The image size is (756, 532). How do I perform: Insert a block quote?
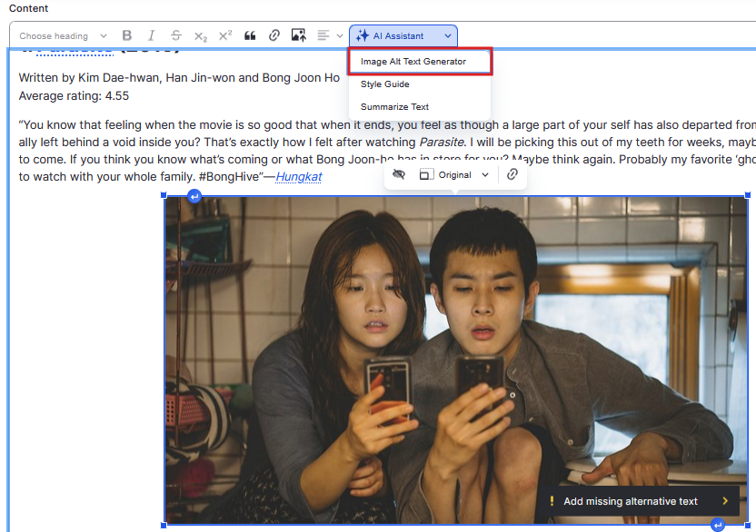[x=250, y=35]
